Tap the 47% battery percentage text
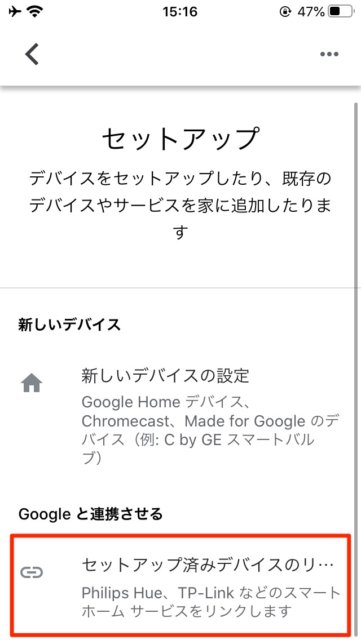This screenshot has width=361, height=640. [x=311, y=12]
